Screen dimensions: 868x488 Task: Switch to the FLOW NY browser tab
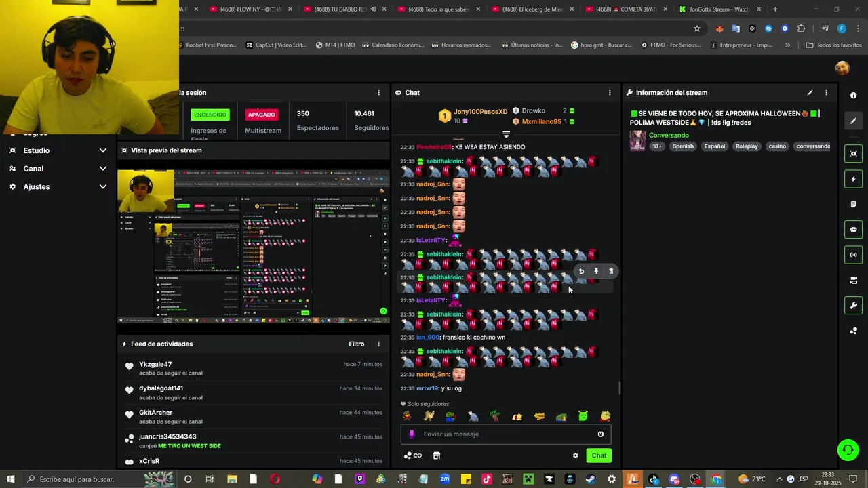click(x=252, y=9)
